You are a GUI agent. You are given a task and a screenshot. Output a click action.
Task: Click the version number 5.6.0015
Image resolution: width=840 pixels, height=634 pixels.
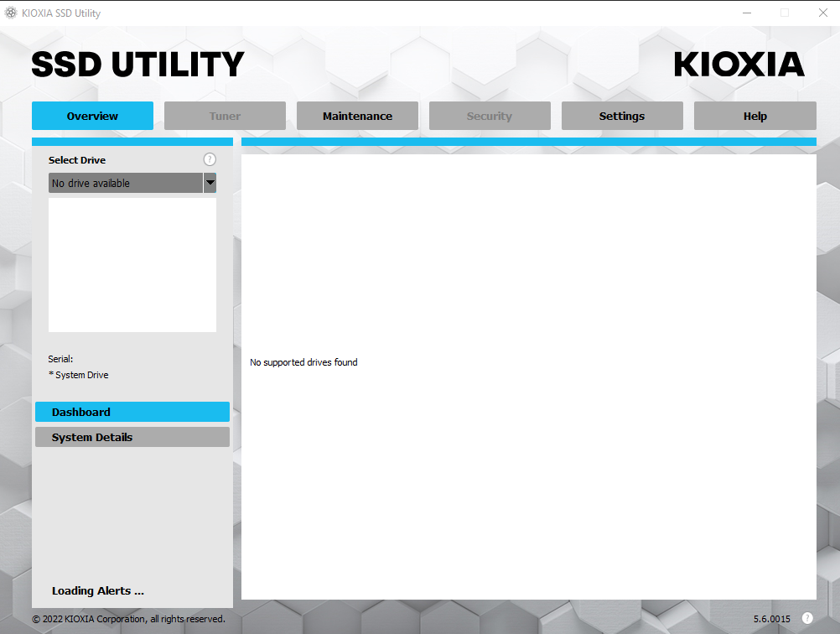pyautogui.click(x=772, y=618)
